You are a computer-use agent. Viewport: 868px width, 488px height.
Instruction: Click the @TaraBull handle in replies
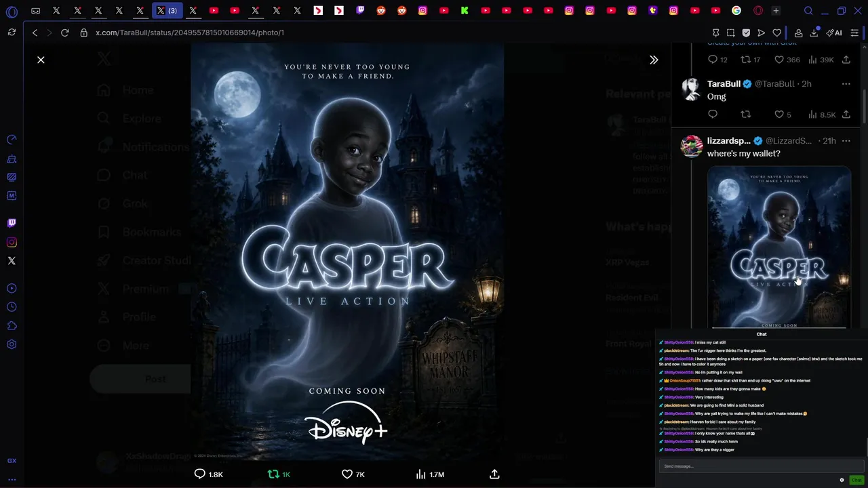pos(774,84)
